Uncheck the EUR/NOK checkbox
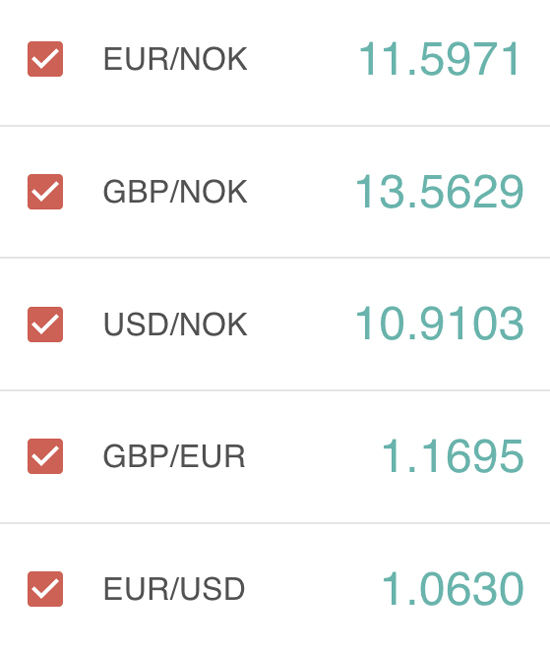The image size is (550, 650). point(45,59)
